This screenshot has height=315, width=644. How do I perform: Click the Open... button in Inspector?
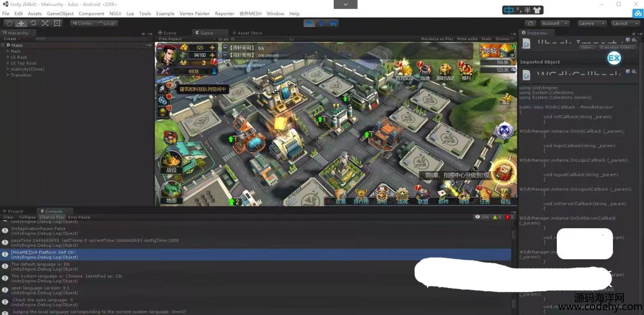pyautogui.click(x=588, y=47)
